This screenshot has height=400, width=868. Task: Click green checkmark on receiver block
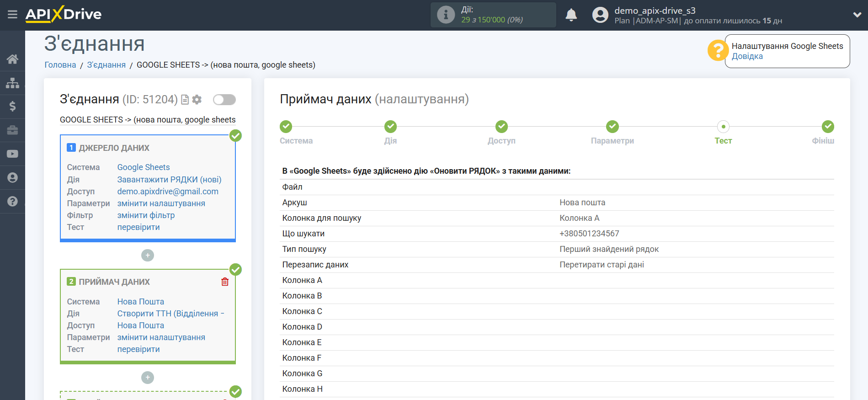coord(235,270)
